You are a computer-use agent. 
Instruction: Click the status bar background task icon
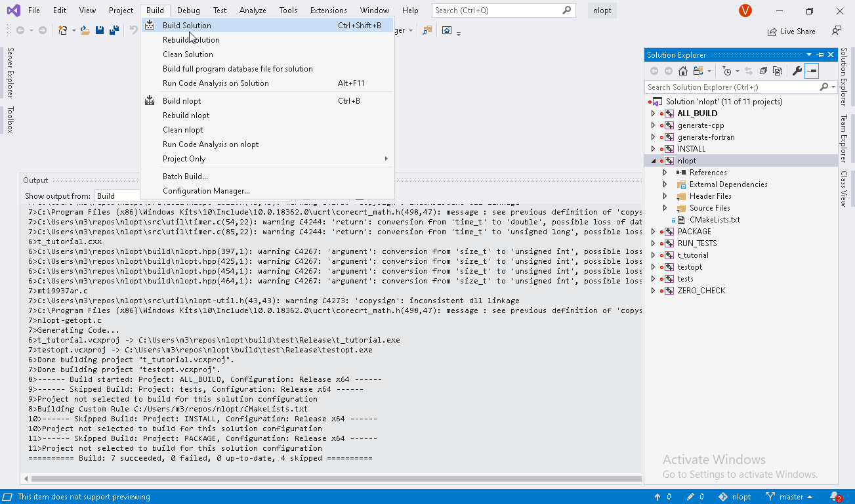coord(7,497)
